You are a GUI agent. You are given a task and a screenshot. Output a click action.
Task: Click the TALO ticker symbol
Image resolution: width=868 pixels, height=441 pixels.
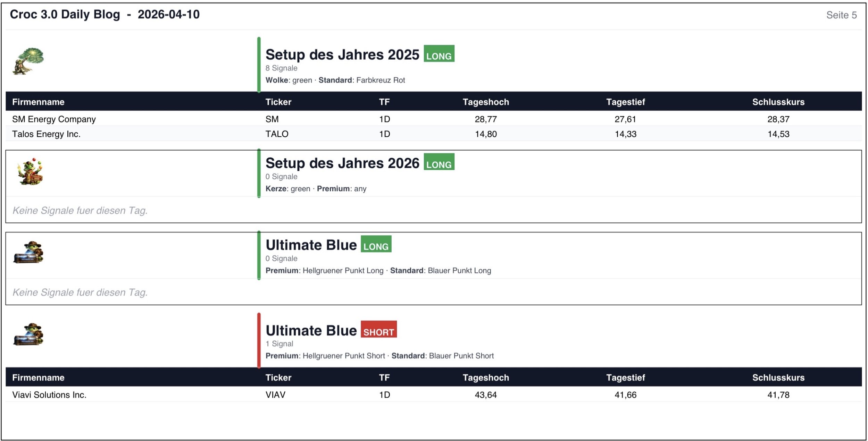click(277, 134)
